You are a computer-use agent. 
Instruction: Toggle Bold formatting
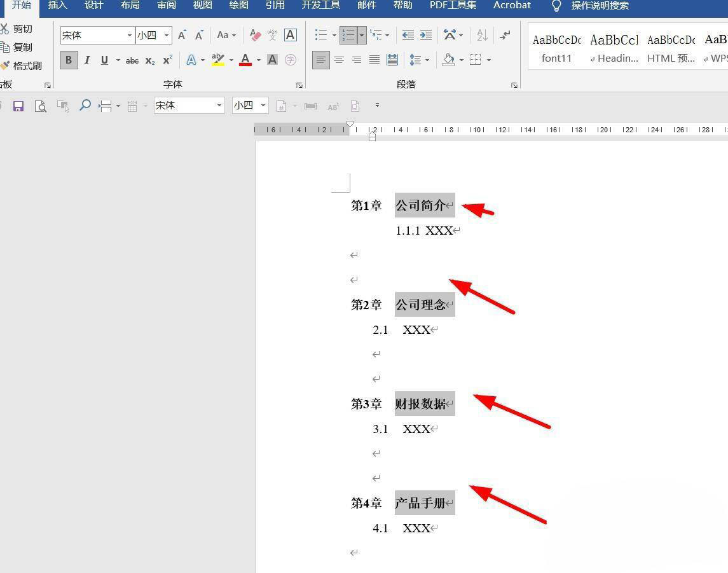click(69, 60)
